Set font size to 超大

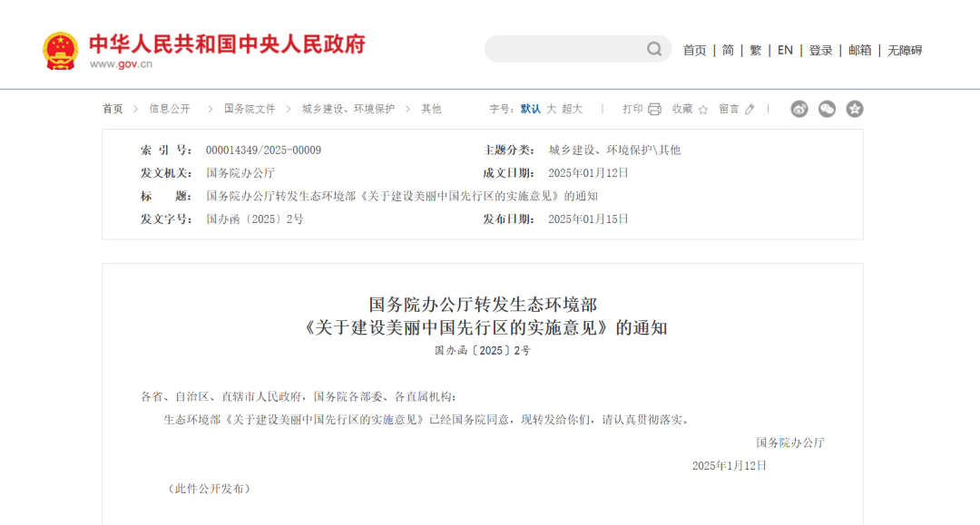(572, 109)
